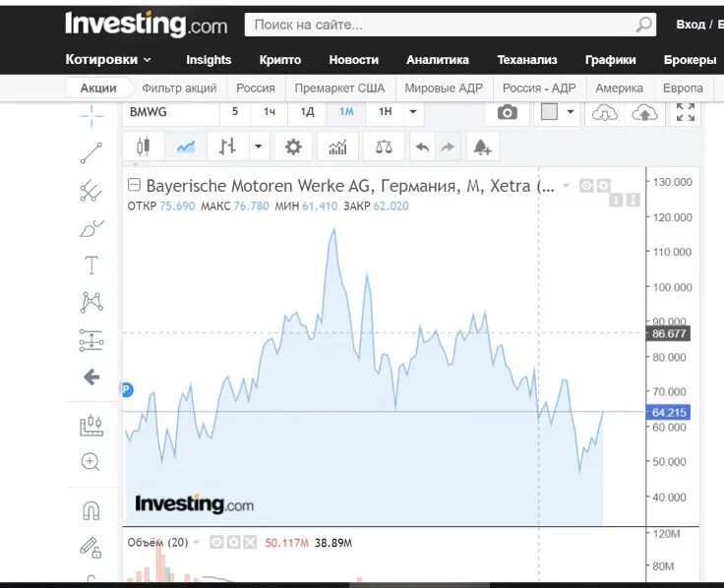724x588 pixels.
Task: Open the Америка tab
Action: click(x=619, y=88)
